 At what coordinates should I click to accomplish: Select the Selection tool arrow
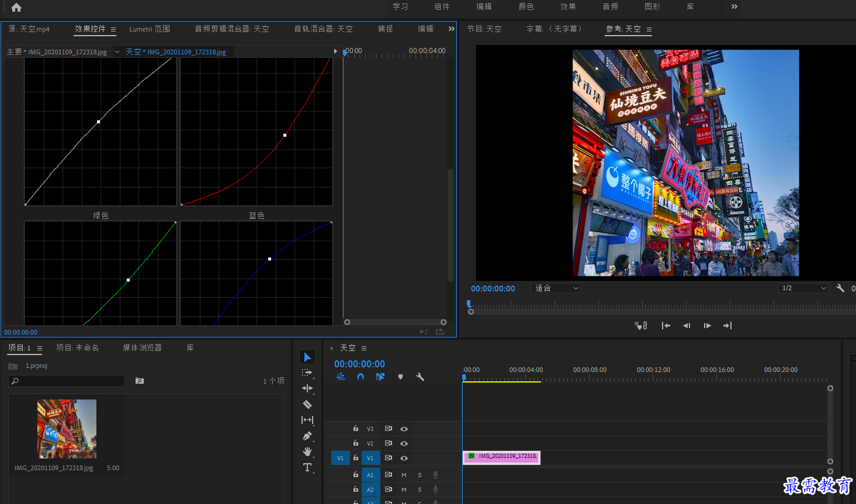click(307, 357)
